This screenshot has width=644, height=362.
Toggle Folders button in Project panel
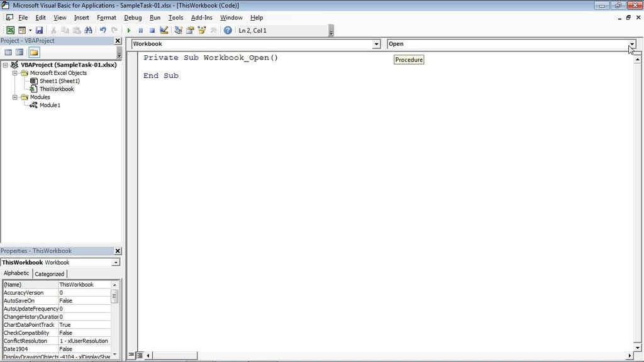(x=34, y=53)
